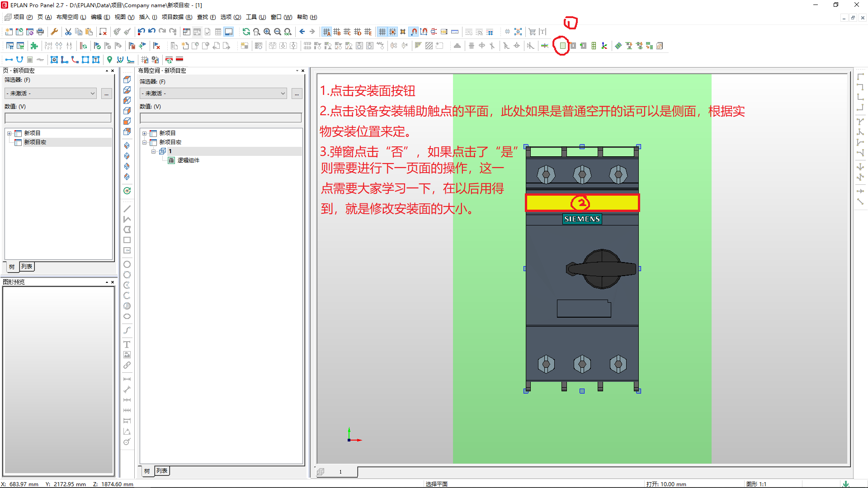Click the filter browse button next to the dropdown
This screenshot has height=488, width=868.
click(106, 94)
